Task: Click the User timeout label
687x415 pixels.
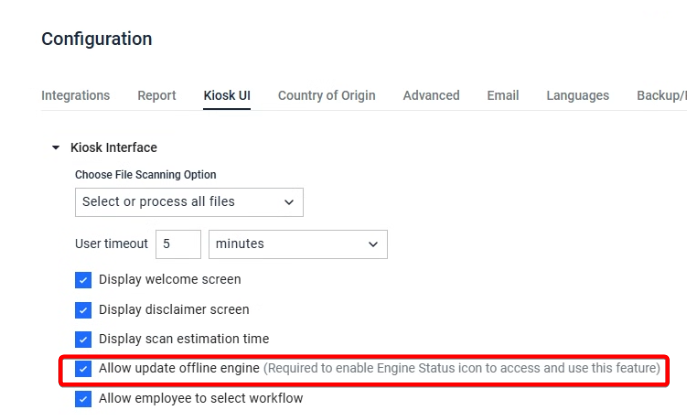Action: point(111,244)
